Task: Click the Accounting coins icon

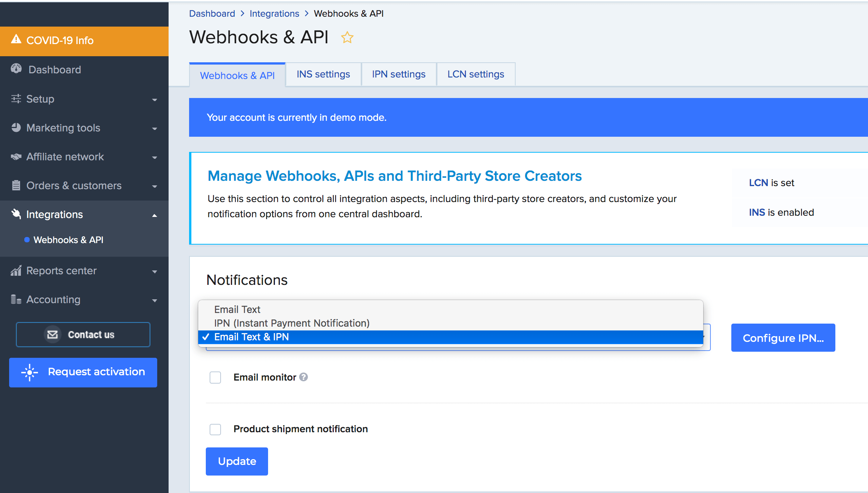Action: point(16,299)
